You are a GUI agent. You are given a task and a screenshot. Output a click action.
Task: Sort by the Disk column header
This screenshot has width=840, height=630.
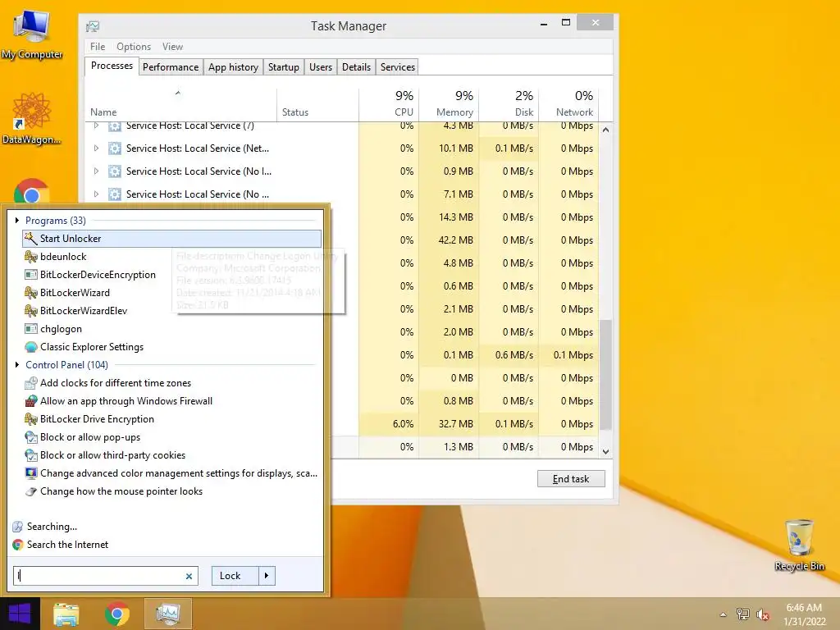pos(509,104)
